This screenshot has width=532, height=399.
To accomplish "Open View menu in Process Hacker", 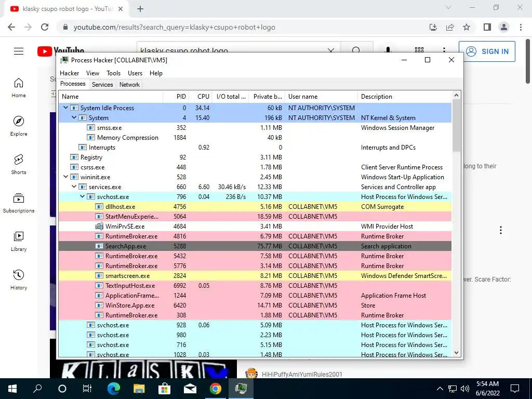I will click(92, 73).
